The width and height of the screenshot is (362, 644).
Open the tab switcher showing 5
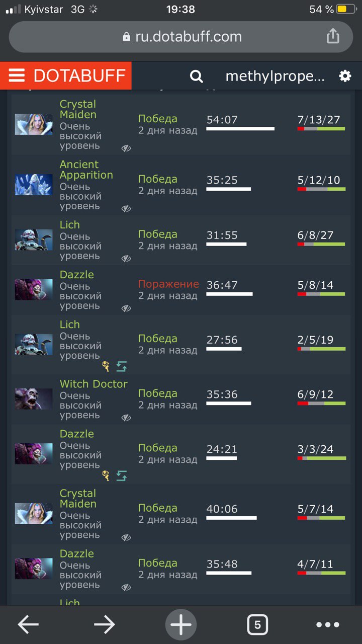[x=257, y=625]
